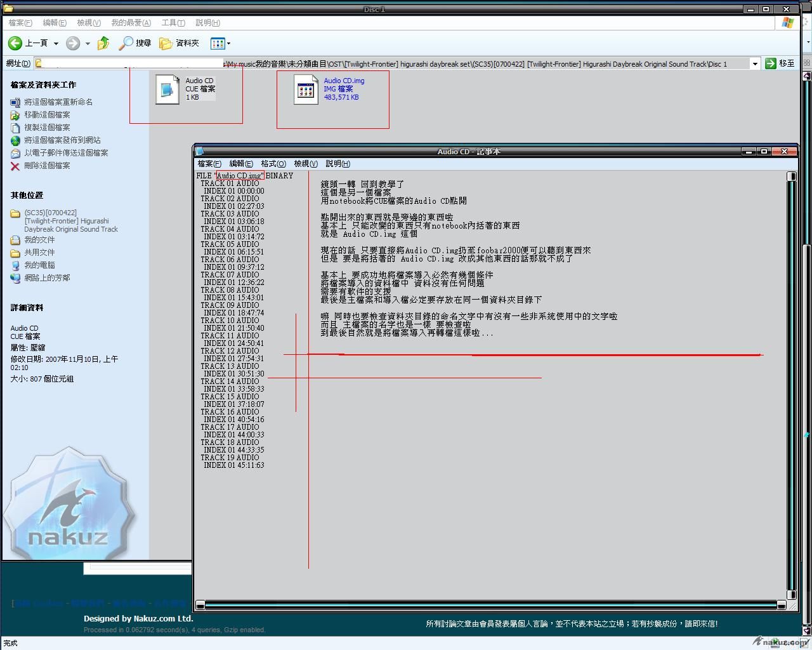
Task: Click the Up folder icon in toolbar
Action: click(x=103, y=43)
